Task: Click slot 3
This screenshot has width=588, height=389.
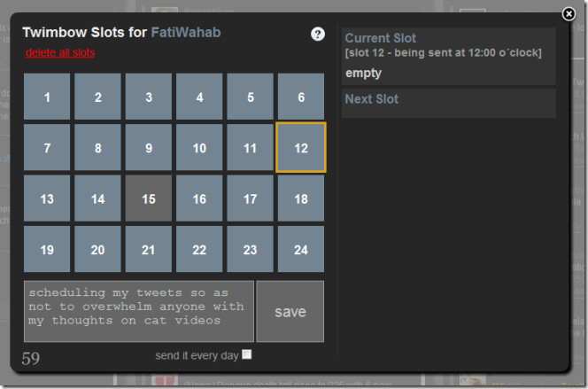Action: 149,97
